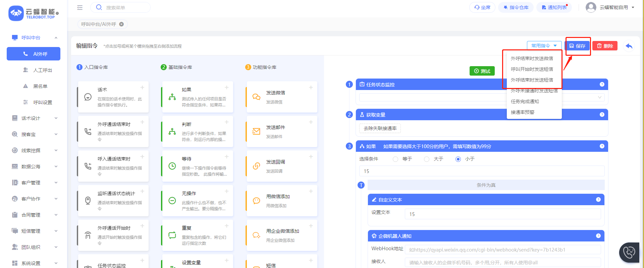
Task: Click the 云蝠智能 logo
Action: [33, 13]
